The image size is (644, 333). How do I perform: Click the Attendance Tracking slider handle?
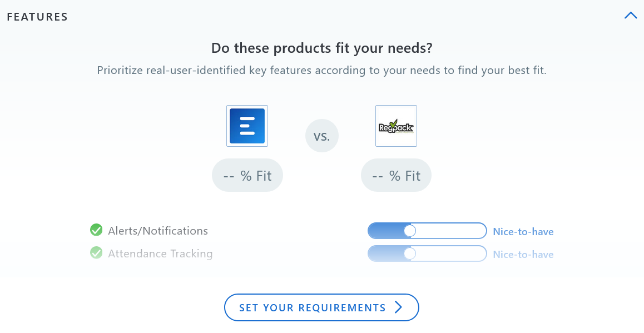tap(410, 254)
